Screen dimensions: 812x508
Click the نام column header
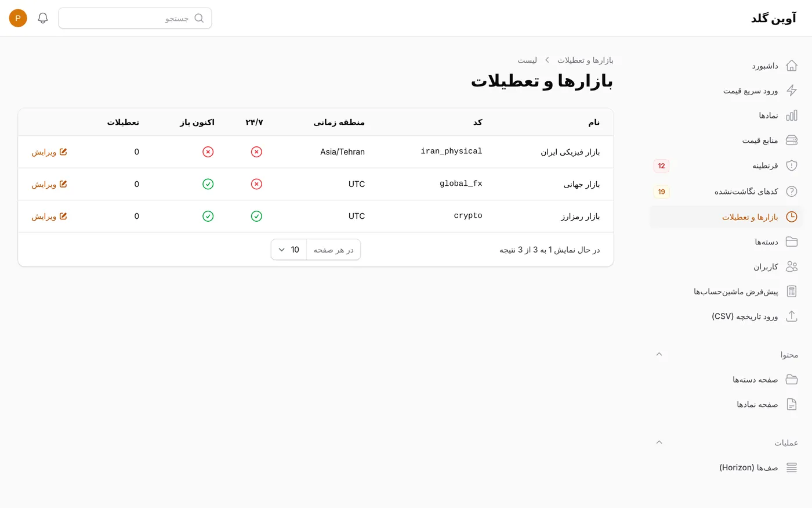tap(594, 122)
